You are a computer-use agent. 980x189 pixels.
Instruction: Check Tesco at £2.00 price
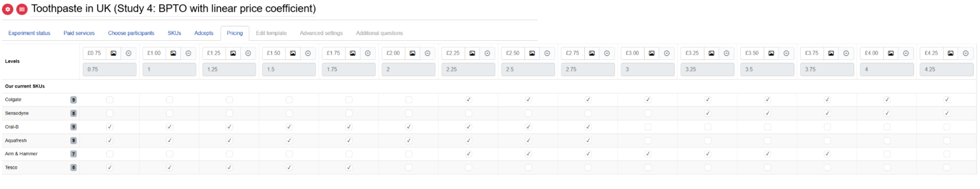coord(409,167)
